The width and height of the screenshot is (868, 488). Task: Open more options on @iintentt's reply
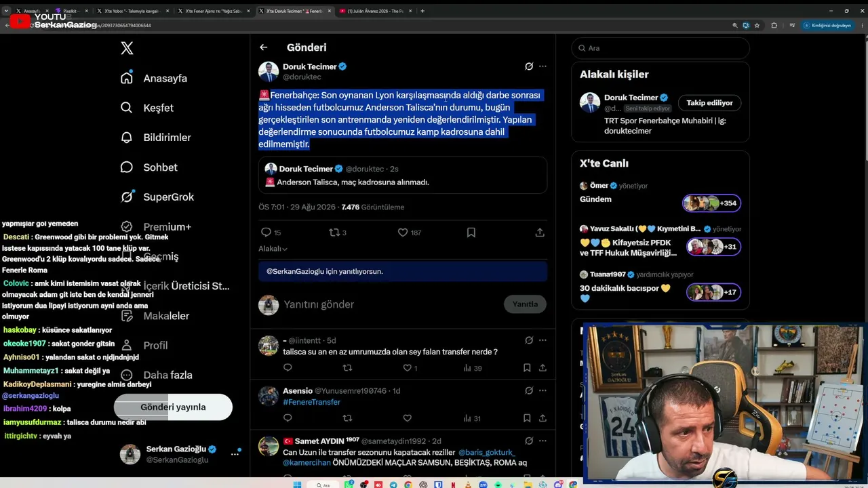click(x=542, y=340)
